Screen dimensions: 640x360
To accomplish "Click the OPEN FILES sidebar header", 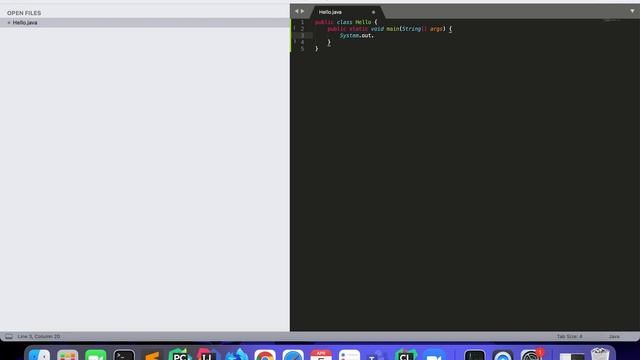I will tap(24, 13).
